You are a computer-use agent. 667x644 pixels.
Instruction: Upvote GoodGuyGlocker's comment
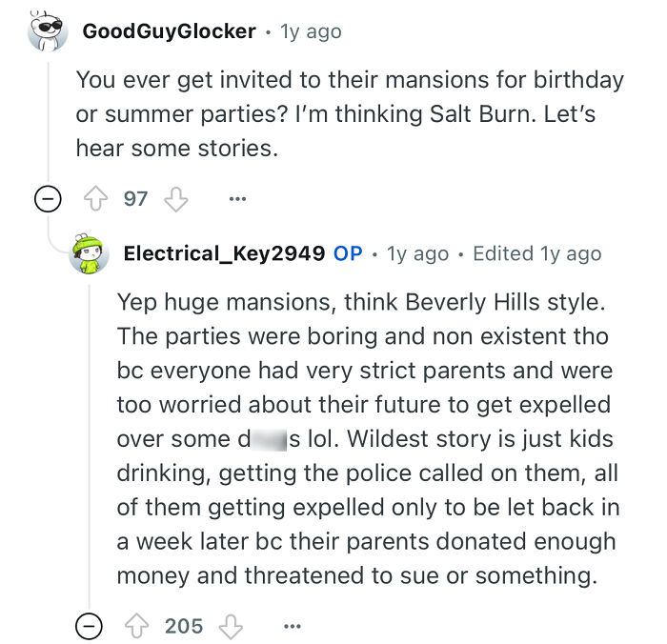[x=95, y=198]
